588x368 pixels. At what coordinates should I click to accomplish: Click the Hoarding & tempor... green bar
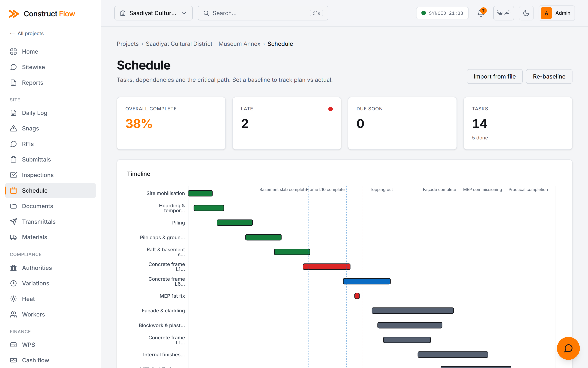[x=209, y=208]
